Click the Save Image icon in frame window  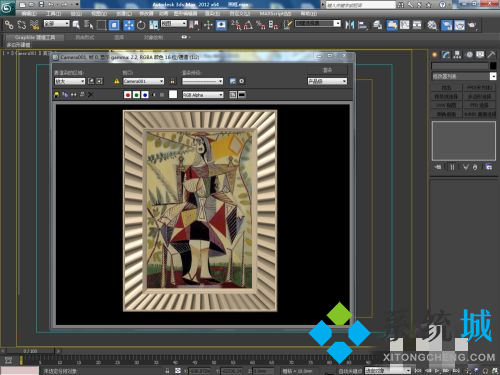point(57,95)
